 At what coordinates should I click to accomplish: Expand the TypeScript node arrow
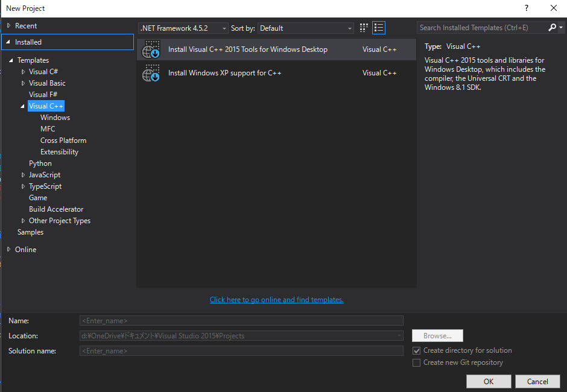point(23,186)
